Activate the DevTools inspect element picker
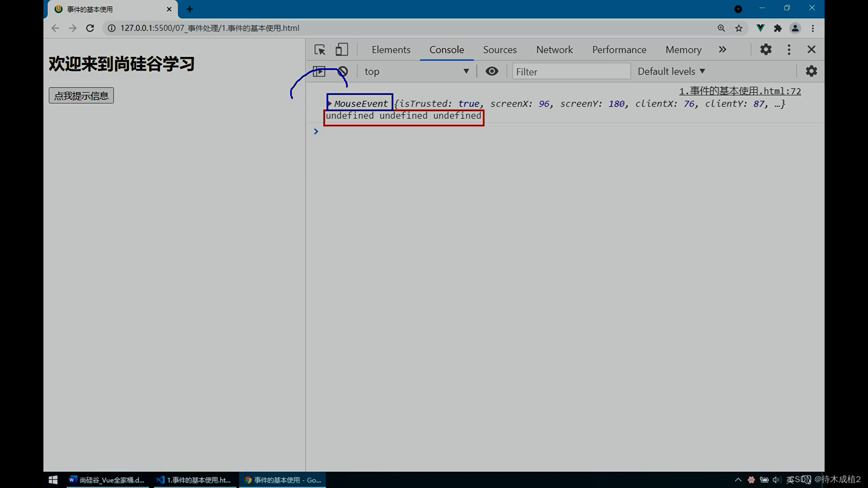 (320, 50)
